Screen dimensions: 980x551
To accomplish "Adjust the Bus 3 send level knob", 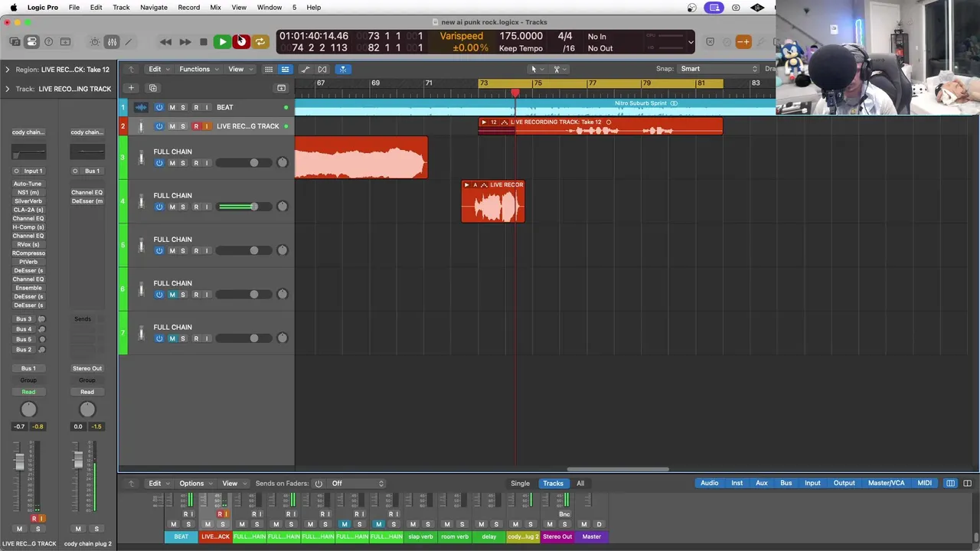I will coord(41,319).
